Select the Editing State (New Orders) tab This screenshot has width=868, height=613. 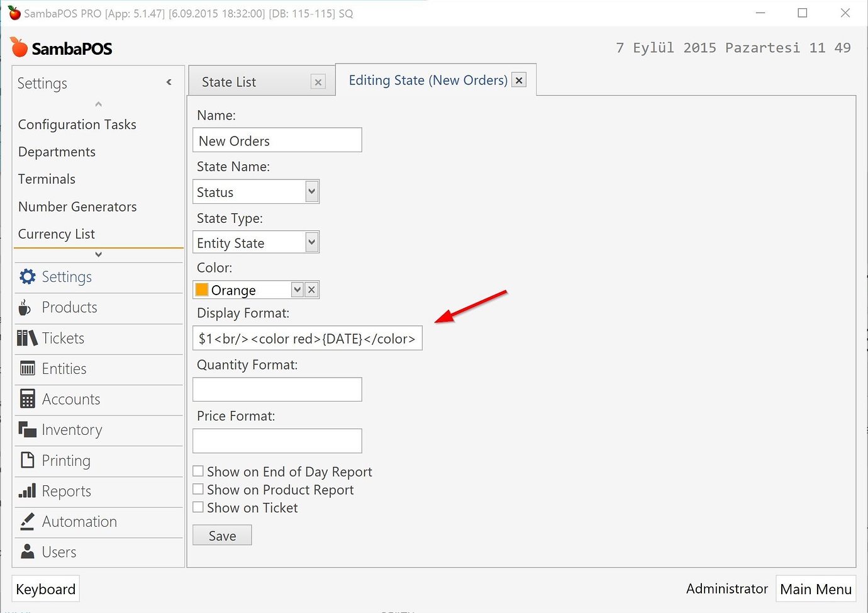(x=426, y=80)
